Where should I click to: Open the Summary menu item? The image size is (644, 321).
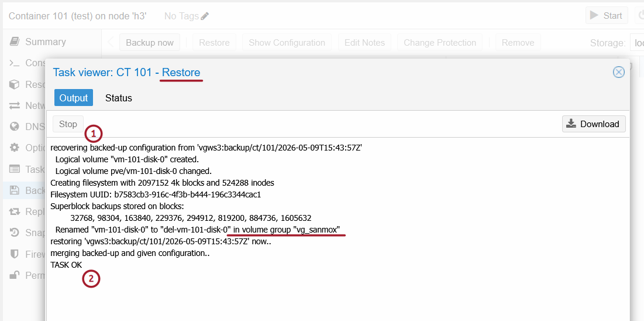[46, 42]
